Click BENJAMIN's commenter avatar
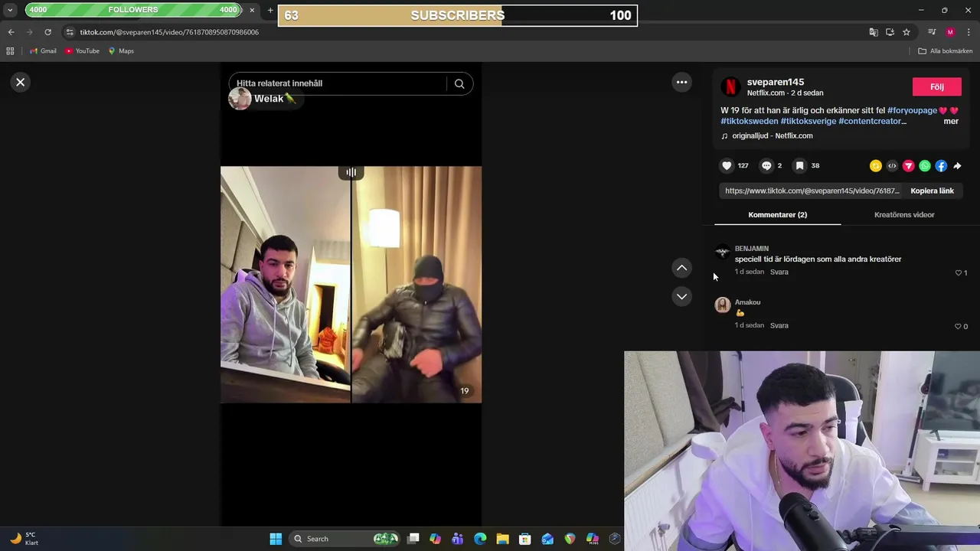Screen dimensions: 980x551 (723, 252)
